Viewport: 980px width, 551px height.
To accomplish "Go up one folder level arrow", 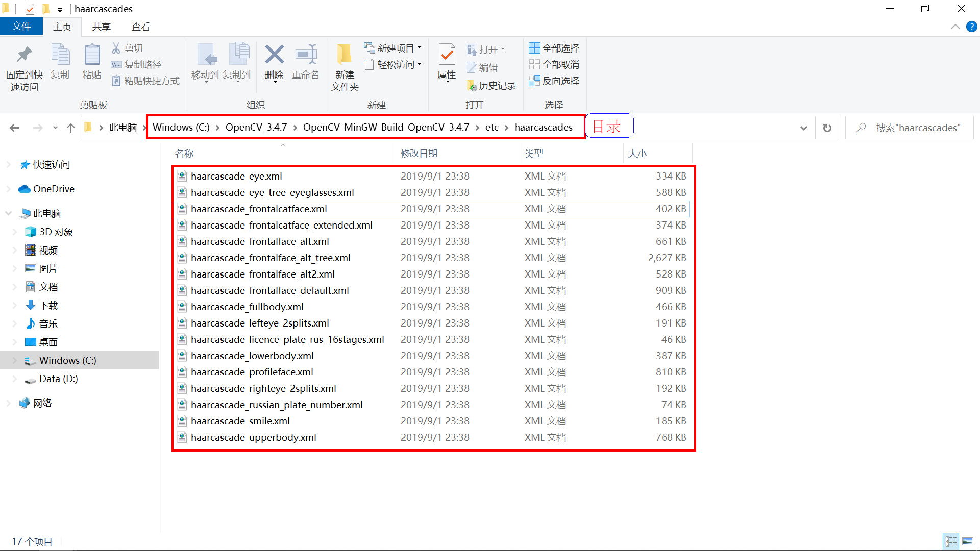I will click(71, 128).
